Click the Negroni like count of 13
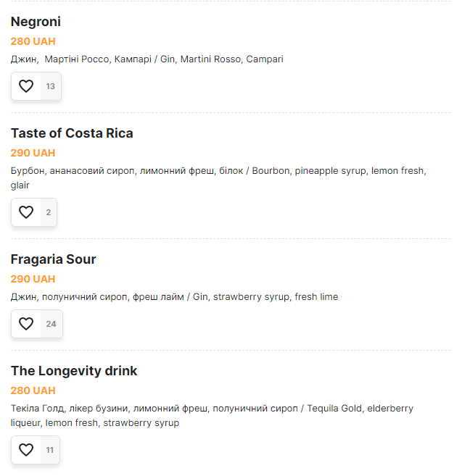 pos(50,87)
